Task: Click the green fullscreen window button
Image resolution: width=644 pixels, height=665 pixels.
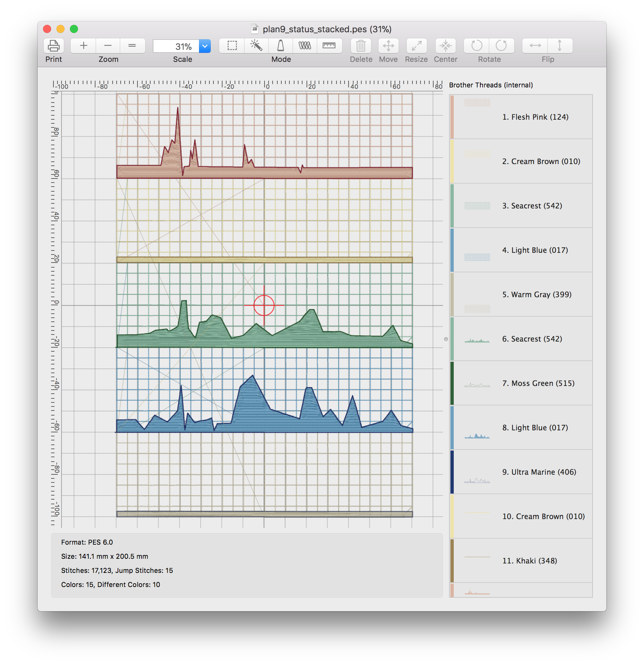Action: (74, 29)
